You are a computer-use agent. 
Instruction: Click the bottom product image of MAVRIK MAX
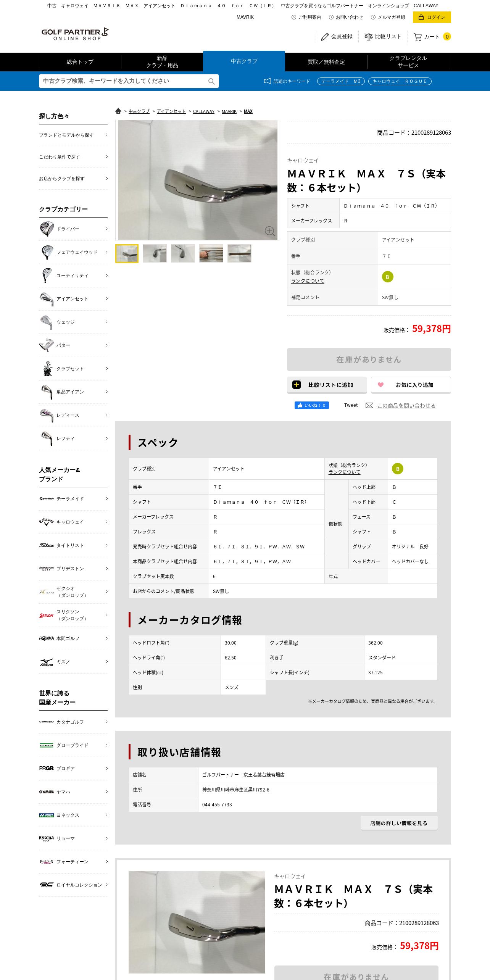[197, 922]
